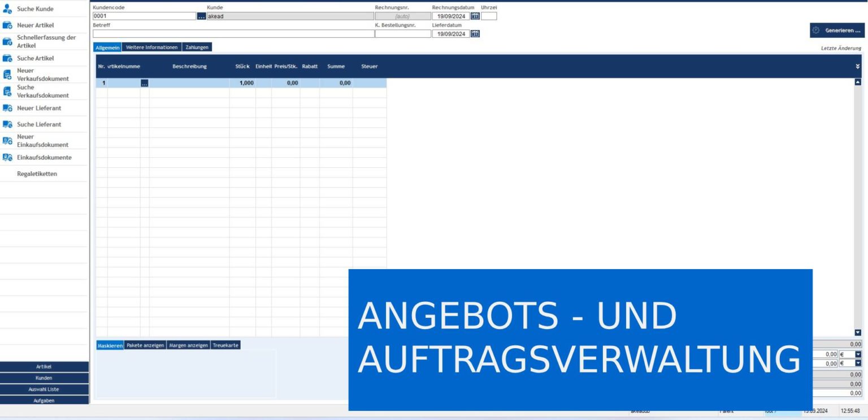Click Preis/Stk. cell in row 1
This screenshot has width=868, height=420.
285,83
